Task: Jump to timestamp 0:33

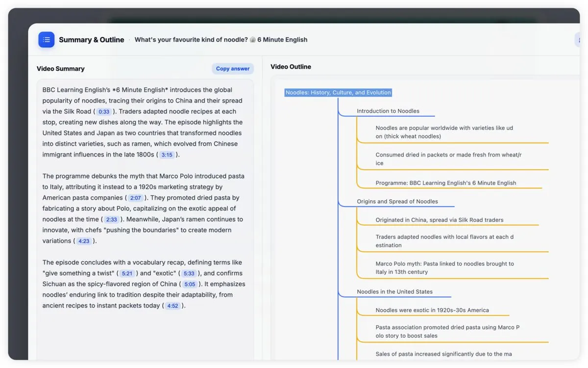Action: point(104,112)
